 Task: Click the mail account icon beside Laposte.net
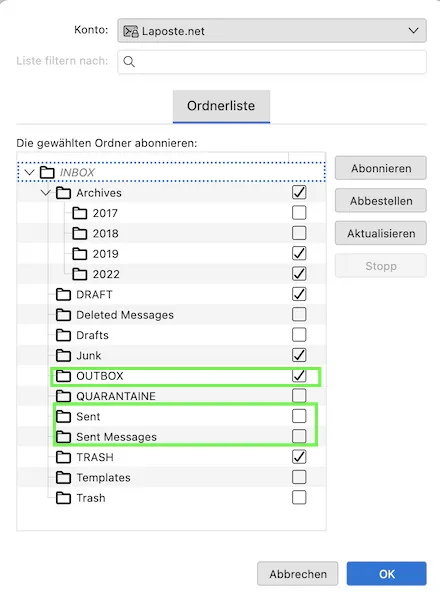point(130,31)
